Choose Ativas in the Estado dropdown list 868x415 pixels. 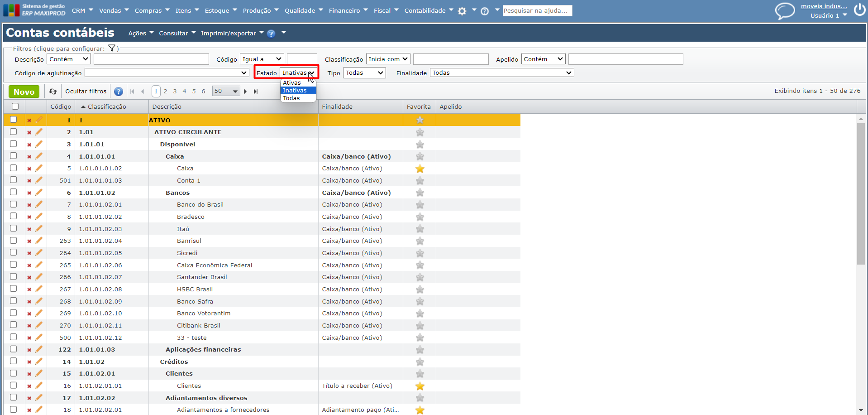[x=292, y=83]
